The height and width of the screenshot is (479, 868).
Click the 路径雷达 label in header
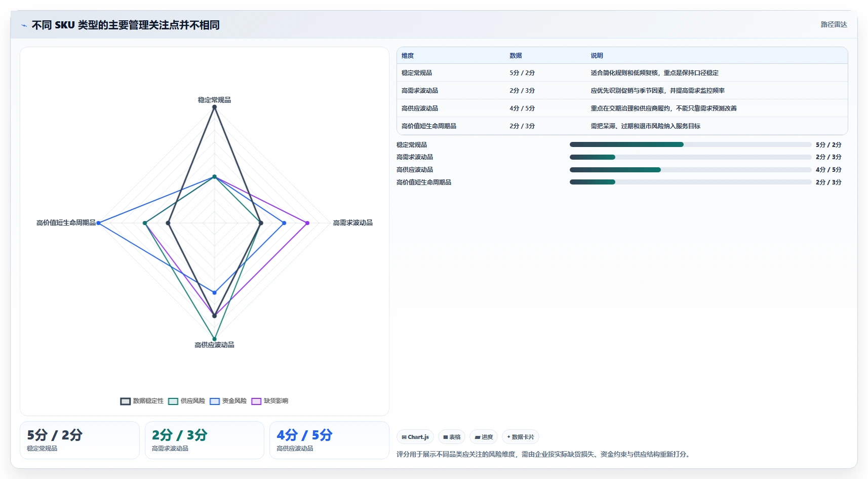coord(834,24)
